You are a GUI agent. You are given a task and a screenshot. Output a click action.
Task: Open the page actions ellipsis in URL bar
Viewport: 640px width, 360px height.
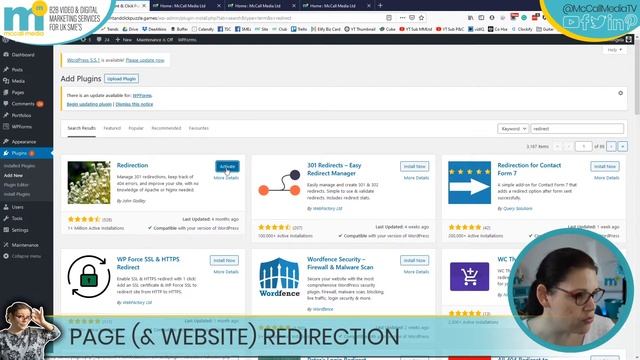(x=402, y=18)
